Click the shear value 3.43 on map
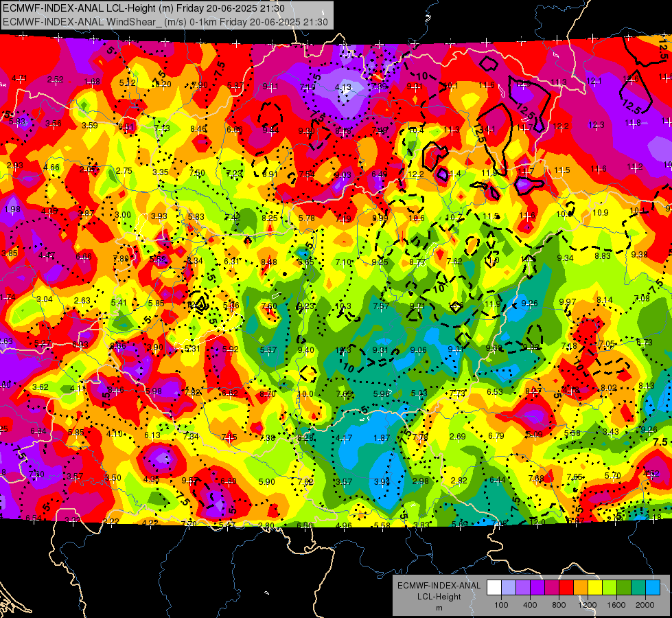The image size is (672, 618). pyautogui.click(x=611, y=431)
